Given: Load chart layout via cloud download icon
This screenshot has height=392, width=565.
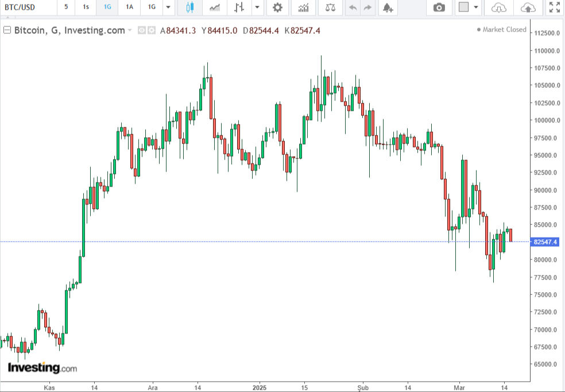Looking at the screenshot, I should [x=499, y=7].
